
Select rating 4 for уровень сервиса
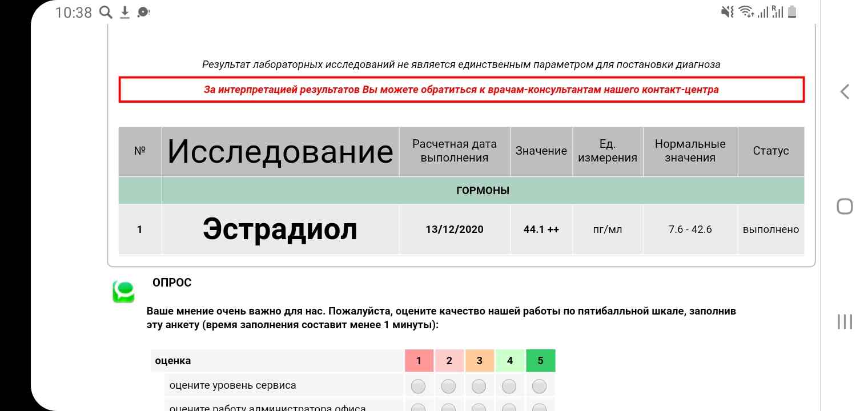pos(509,386)
